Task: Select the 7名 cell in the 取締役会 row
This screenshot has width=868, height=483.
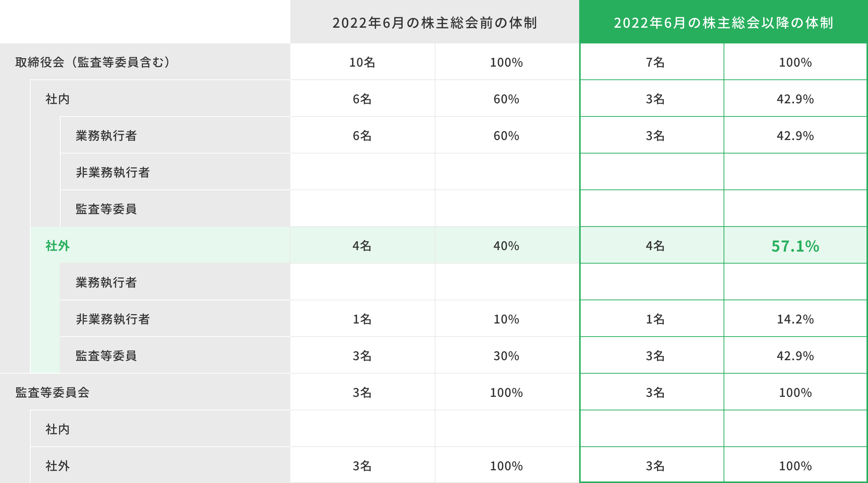Action: coord(655,62)
